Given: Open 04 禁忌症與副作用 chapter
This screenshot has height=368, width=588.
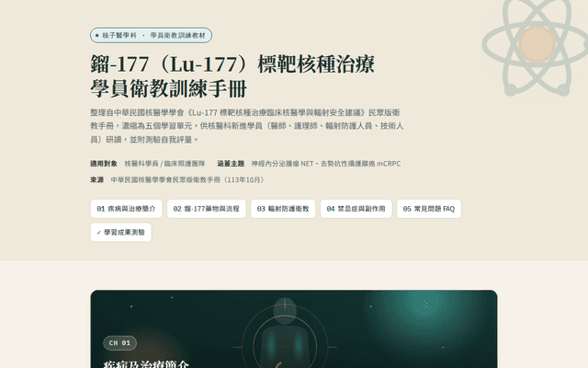Looking at the screenshot, I should pos(356,209).
